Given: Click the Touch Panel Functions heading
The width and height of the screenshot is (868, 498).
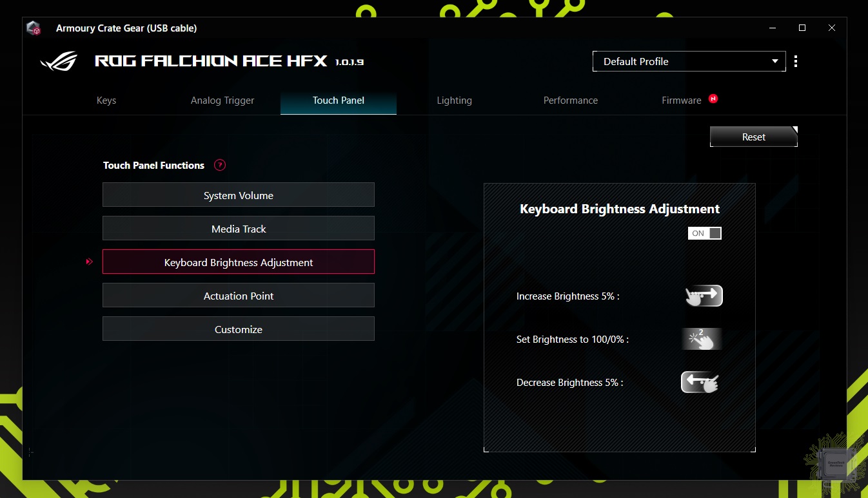Looking at the screenshot, I should tap(153, 166).
